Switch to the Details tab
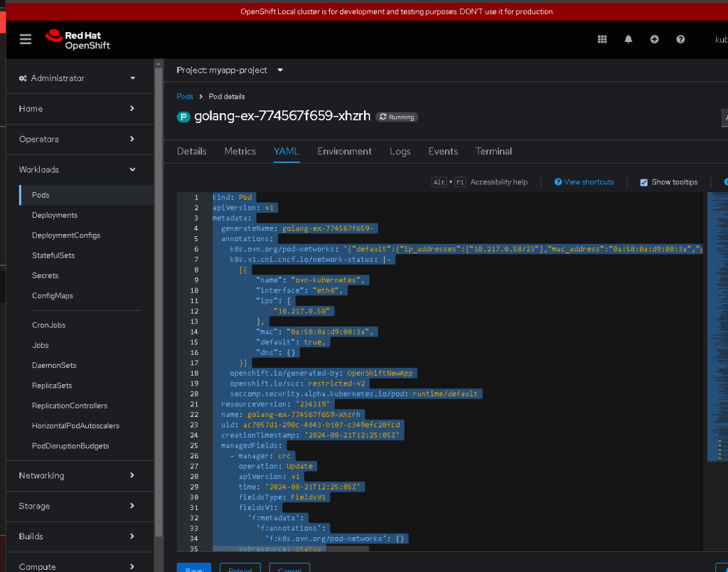Viewport: 728px width, 572px height. (x=192, y=152)
